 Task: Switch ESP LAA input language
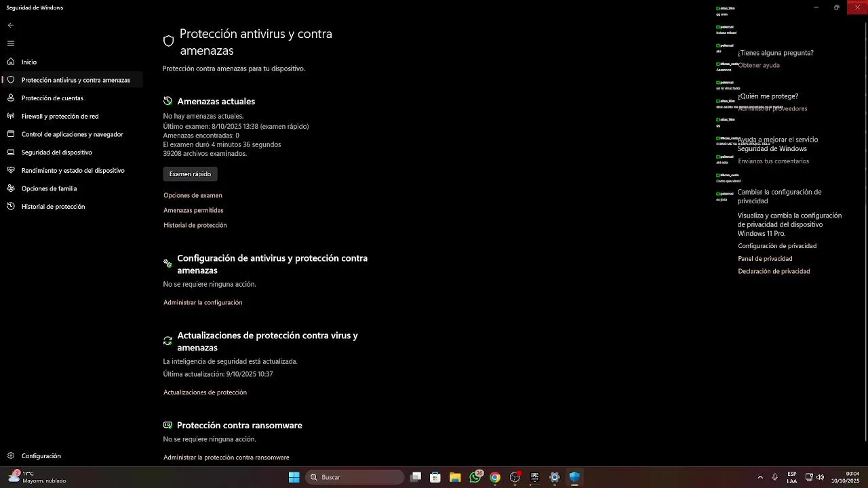coord(792,477)
